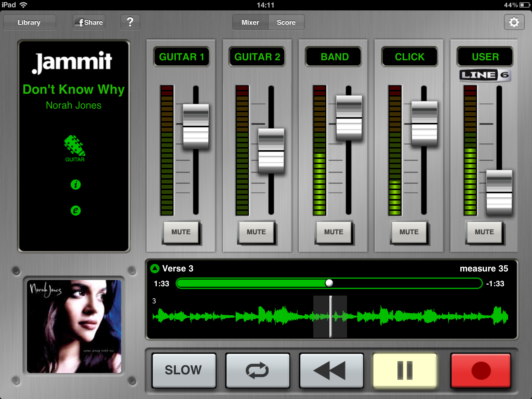Click the Click track fader knob

pos(424,124)
